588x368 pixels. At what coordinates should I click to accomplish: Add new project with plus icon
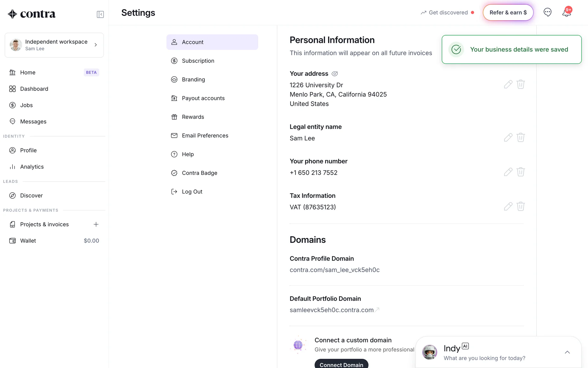point(96,224)
